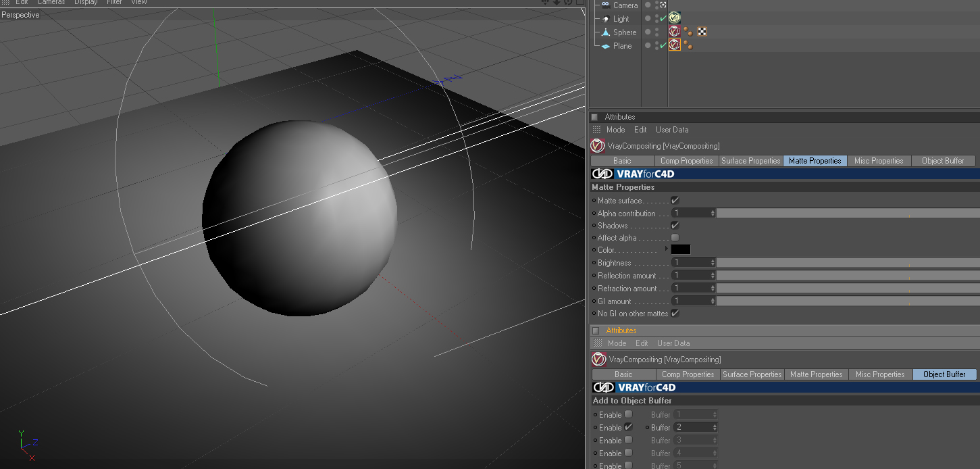Switch to Comp Properties tab in upper panel
The height and width of the screenshot is (469, 980).
pos(686,161)
